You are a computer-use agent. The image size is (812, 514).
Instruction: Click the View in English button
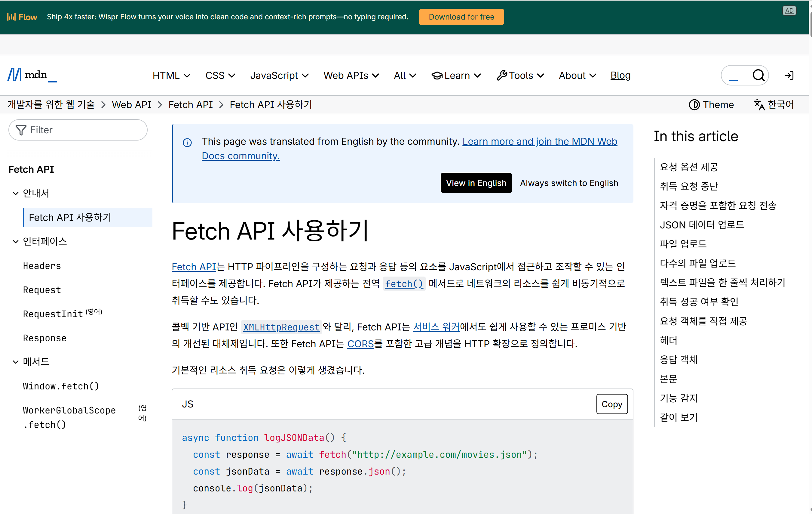pyautogui.click(x=476, y=183)
